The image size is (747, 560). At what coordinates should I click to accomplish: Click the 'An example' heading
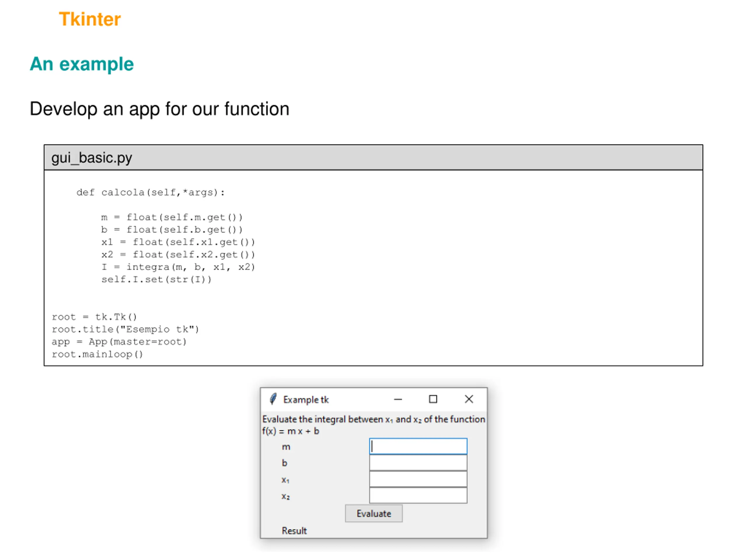click(x=82, y=64)
